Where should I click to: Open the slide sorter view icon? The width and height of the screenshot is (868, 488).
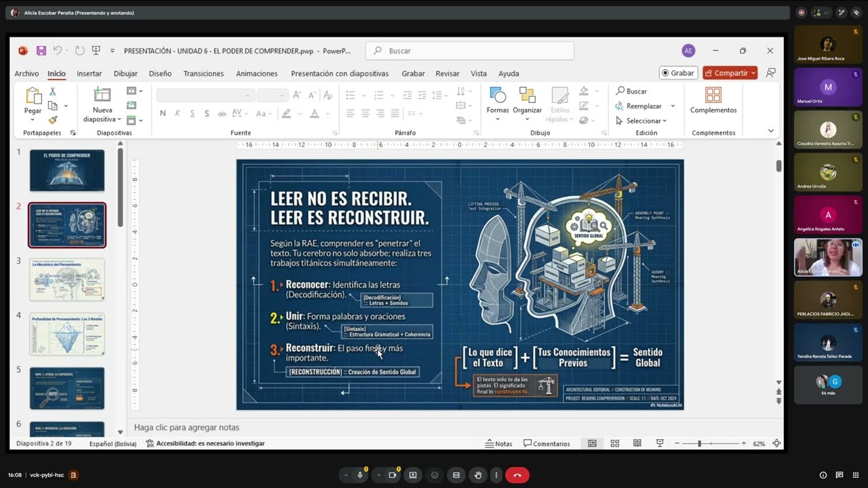pyautogui.click(x=614, y=443)
